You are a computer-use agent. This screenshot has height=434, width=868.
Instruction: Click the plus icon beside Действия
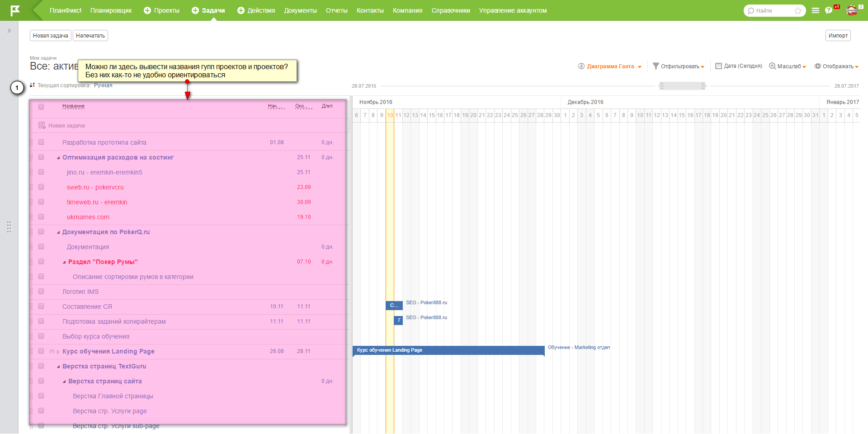coord(241,10)
